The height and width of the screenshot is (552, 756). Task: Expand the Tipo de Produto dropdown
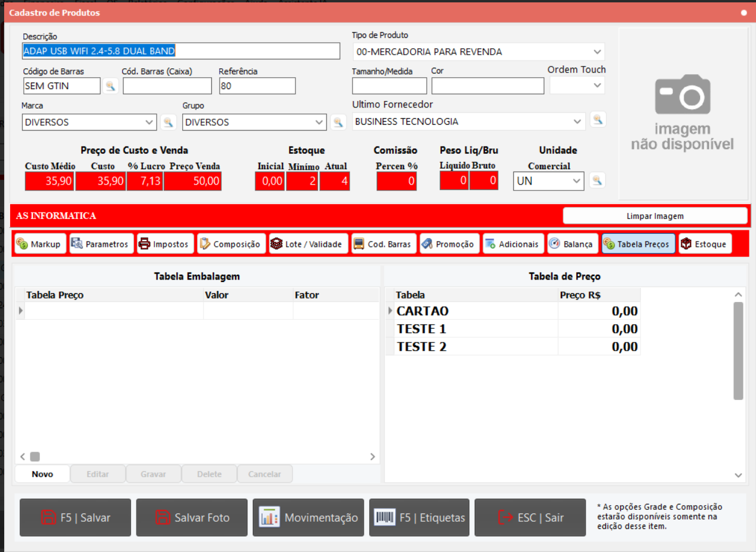[596, 52]
